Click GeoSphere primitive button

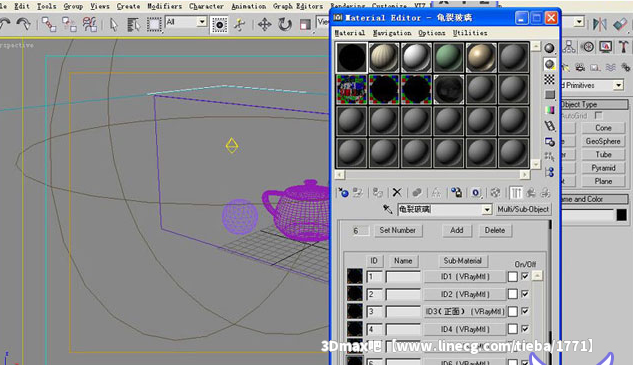tap(603, 141)
